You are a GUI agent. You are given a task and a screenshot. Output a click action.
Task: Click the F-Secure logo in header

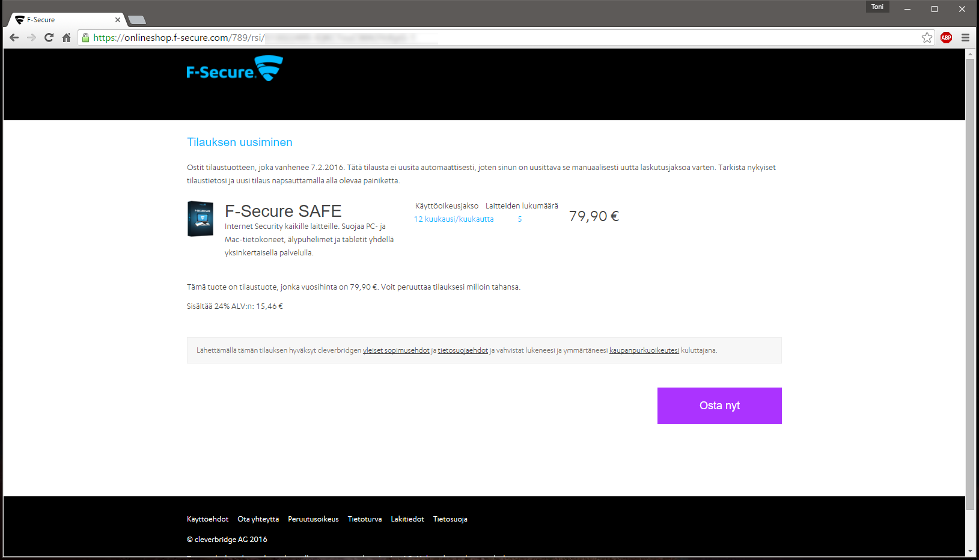coord(235,68)
